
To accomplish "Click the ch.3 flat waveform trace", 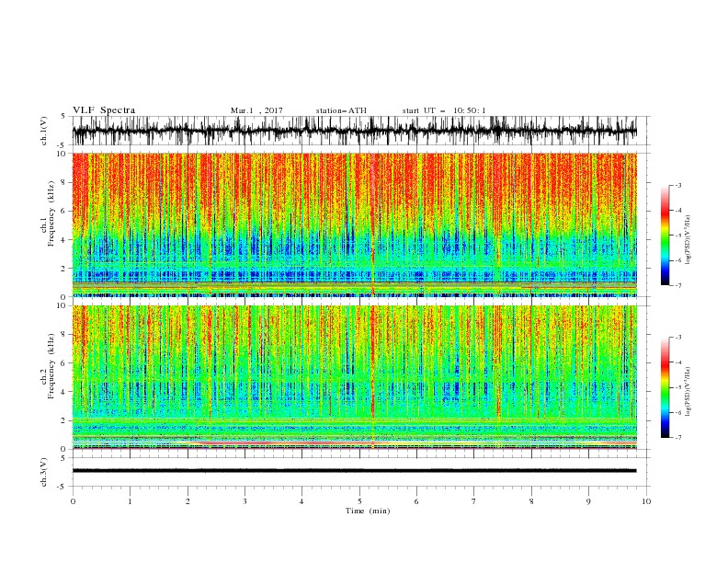I will coord(354,471).
